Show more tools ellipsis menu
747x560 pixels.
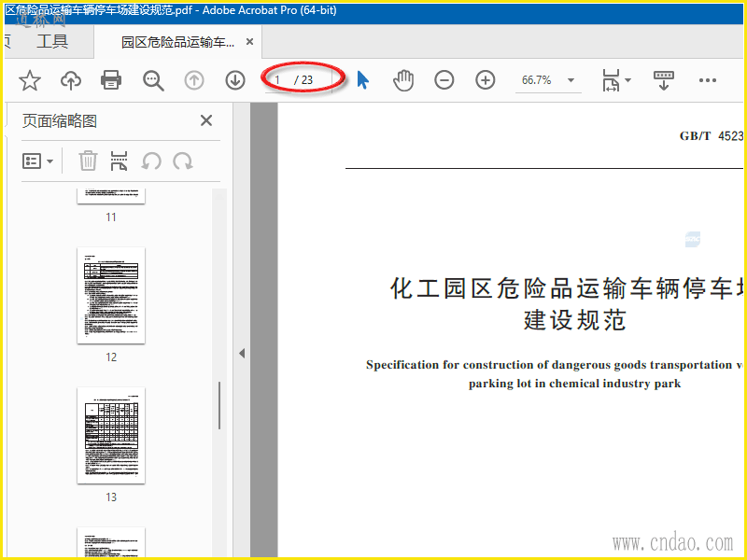708,80
